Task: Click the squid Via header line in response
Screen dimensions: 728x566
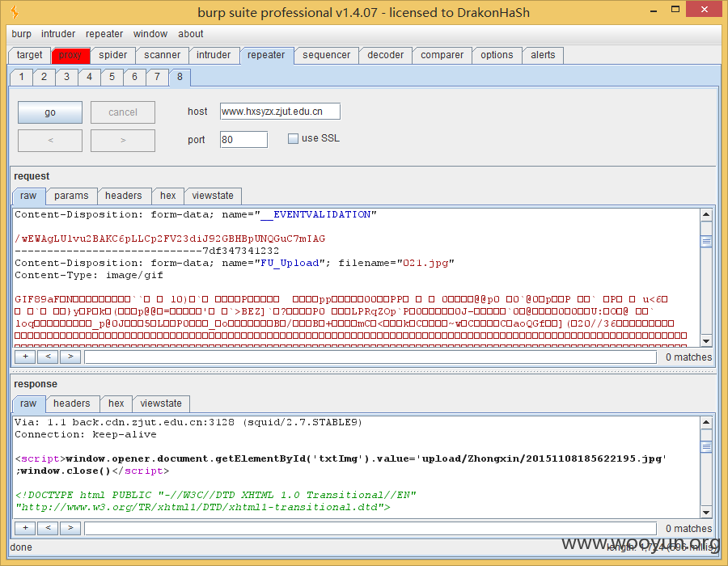Action: tap(188, 422)
